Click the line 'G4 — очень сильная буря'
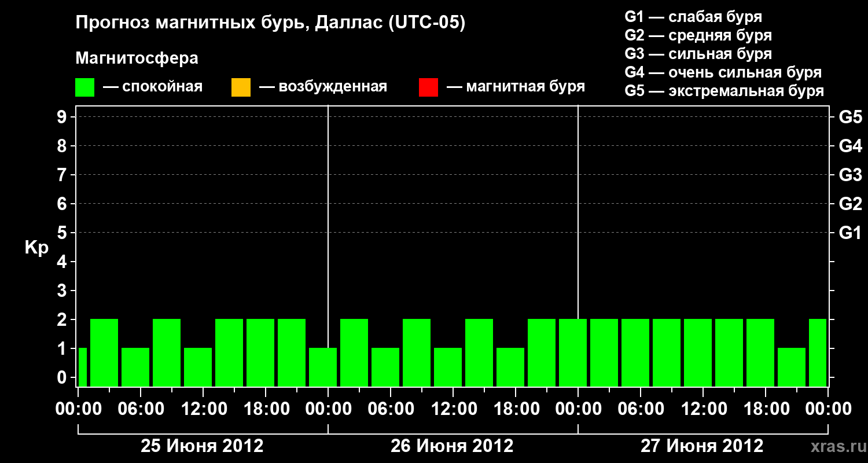868x463 pixels. point(723,72)
